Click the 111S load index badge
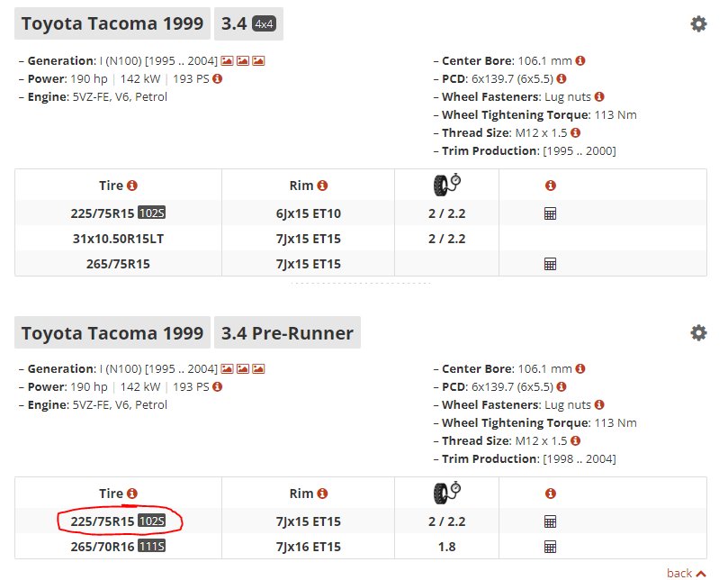The image size is (728, 580). (x=152, y=546)
